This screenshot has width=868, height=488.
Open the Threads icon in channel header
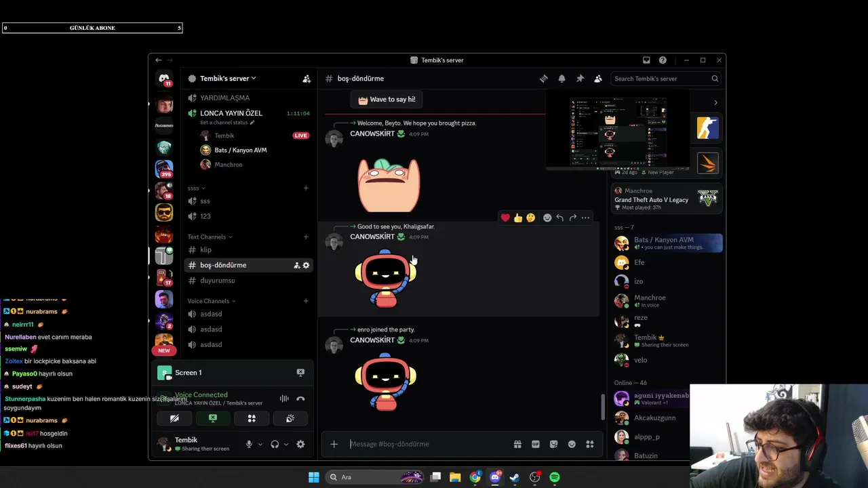point(543,79)
